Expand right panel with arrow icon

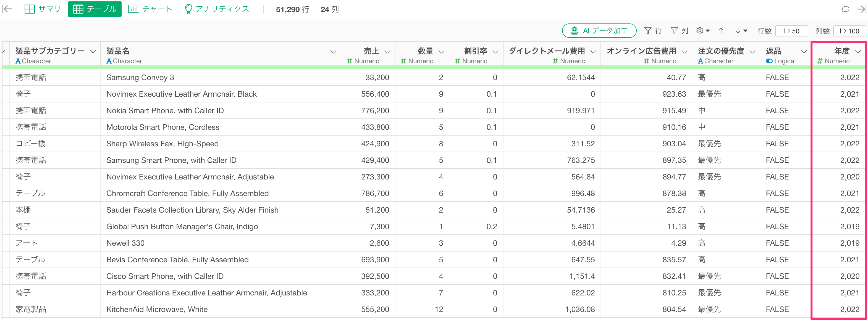tap(861, 9)
